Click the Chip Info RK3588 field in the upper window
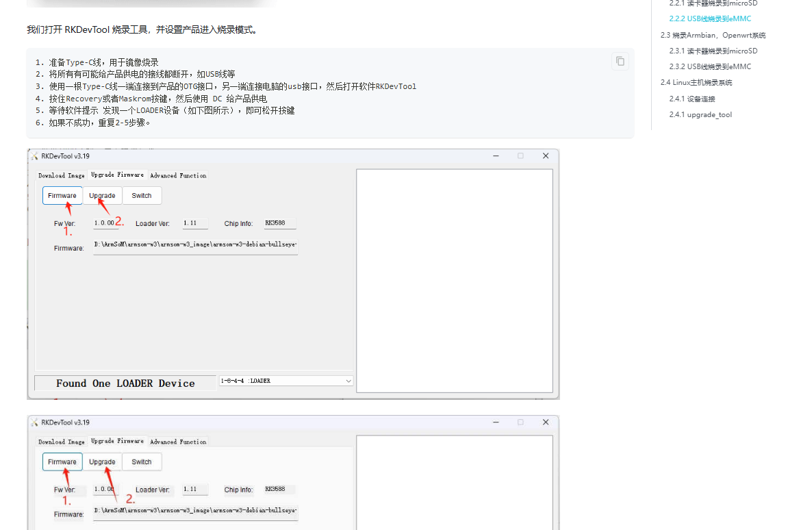The image size is (812, 530). pos(279,223)
